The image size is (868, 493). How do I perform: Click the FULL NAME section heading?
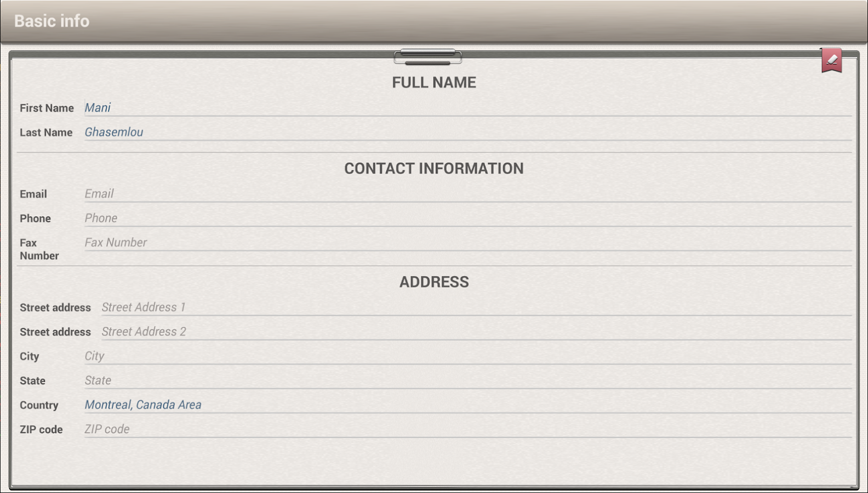click(x=434, y=82)
